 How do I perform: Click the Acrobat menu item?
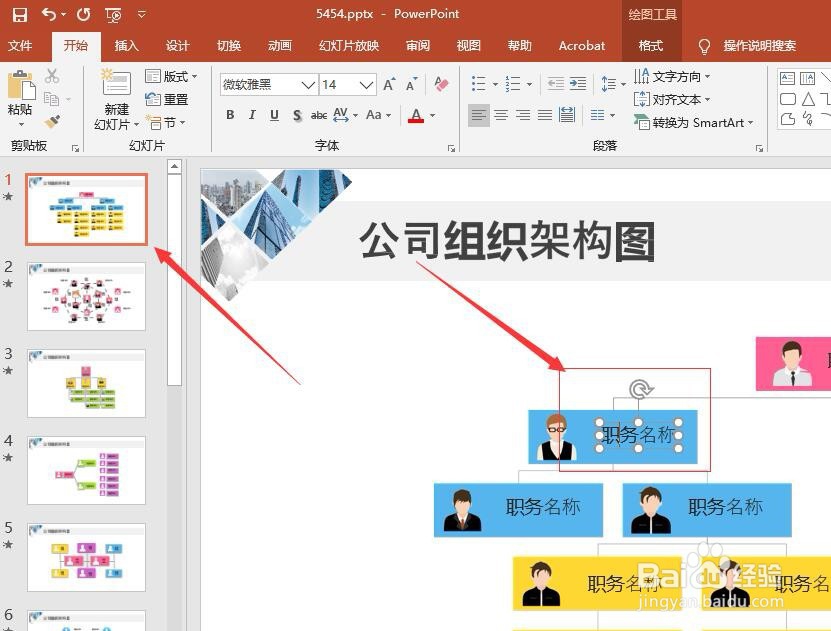coord(581,45)
